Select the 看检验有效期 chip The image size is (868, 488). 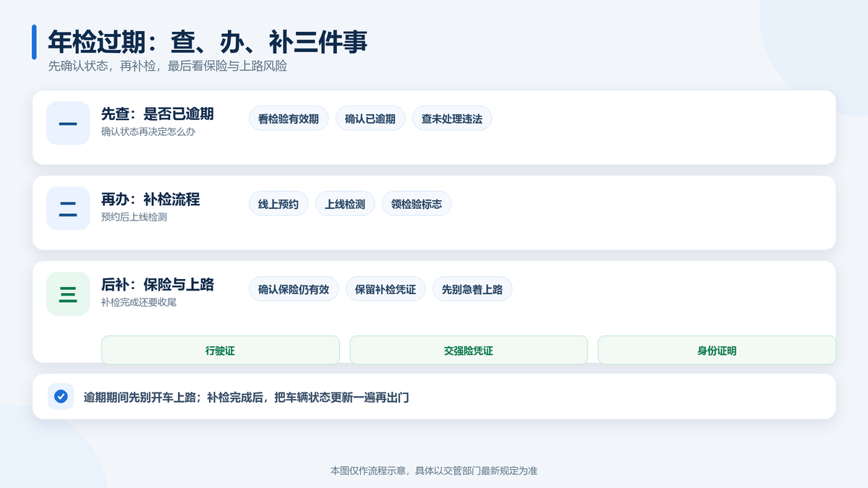289,119
